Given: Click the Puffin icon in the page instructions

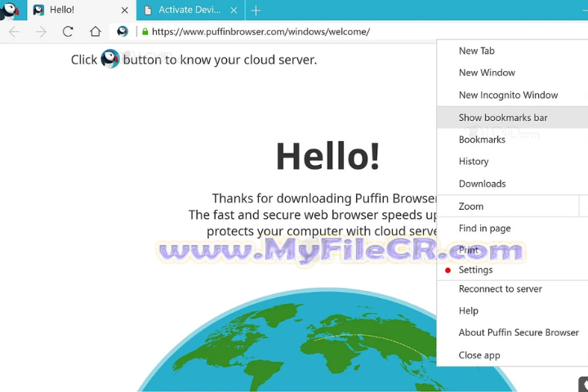Looking at the screenshot, I should click(110, 59).
